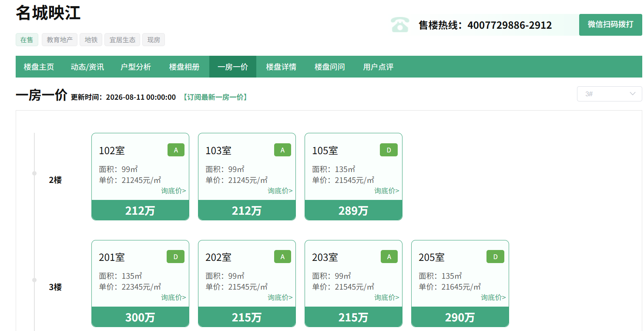Click the 290万 total price bar
Screen dimensions: 644x331
[x=460, y=317]
